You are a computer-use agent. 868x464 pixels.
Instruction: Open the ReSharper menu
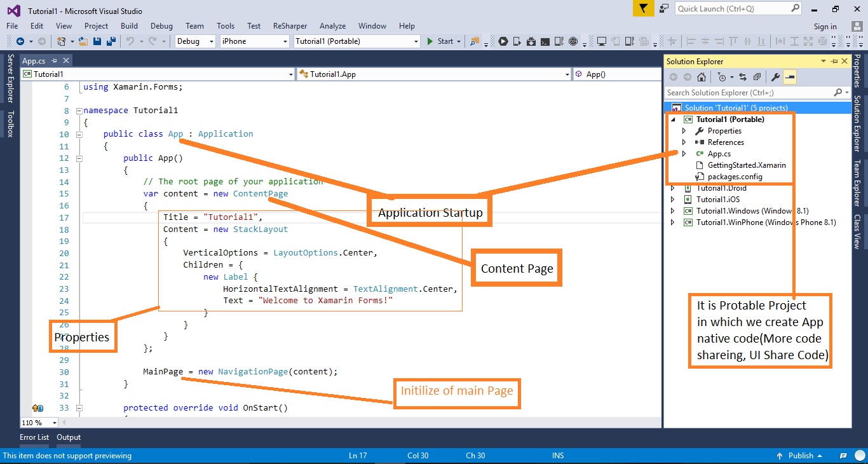[x=290, y=26]
